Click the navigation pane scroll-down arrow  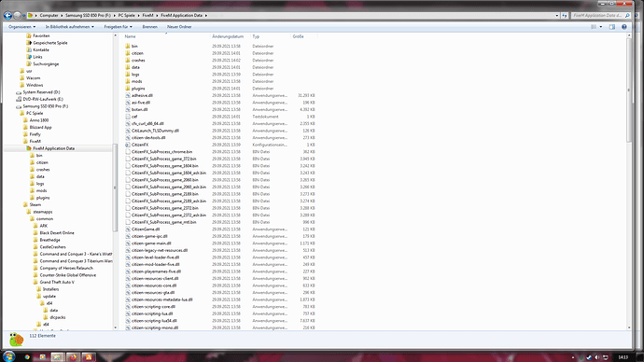click(115, 327)
